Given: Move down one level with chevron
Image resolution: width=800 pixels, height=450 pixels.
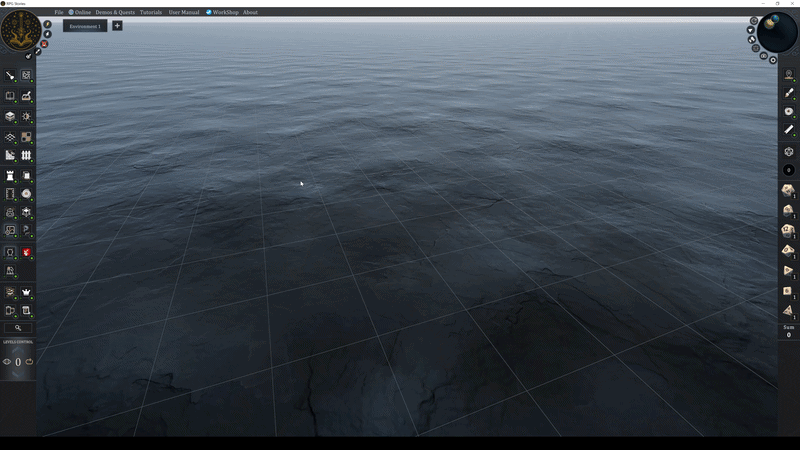Looking at the screenshot, I should (17, 374).
